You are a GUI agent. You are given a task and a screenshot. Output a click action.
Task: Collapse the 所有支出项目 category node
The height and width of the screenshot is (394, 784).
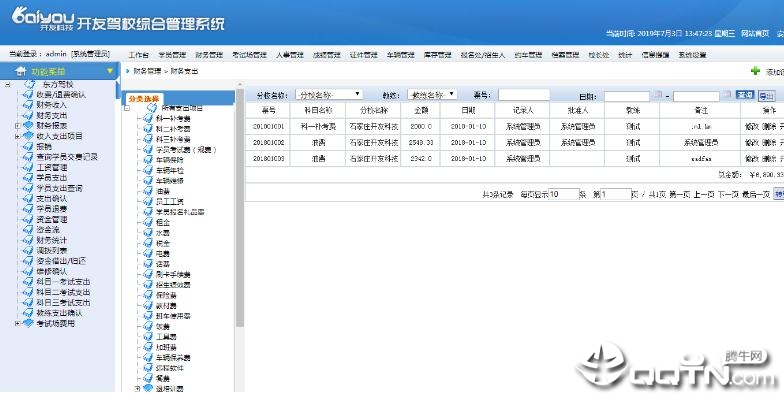click(x=127, y=108)
